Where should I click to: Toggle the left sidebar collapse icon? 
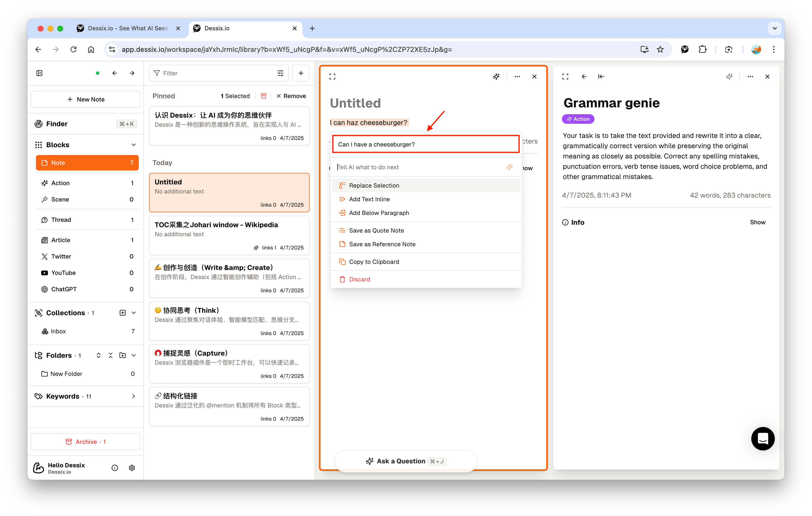39,73
